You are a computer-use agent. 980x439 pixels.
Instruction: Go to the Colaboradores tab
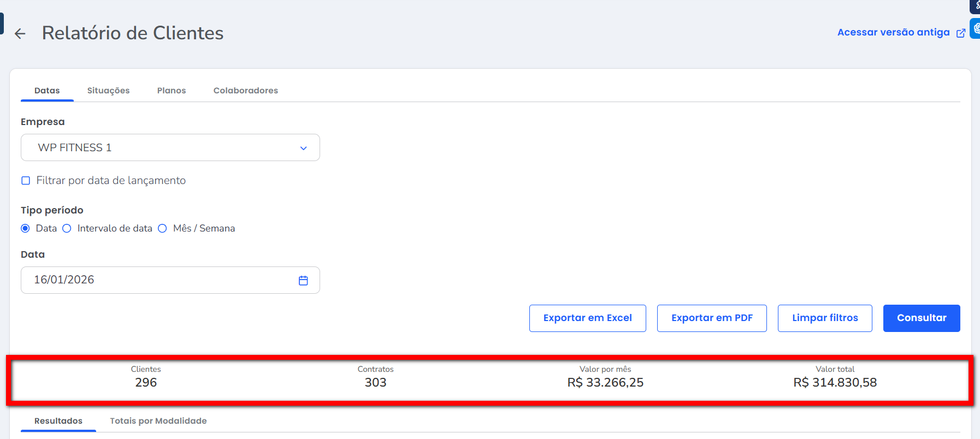[245, 91]
